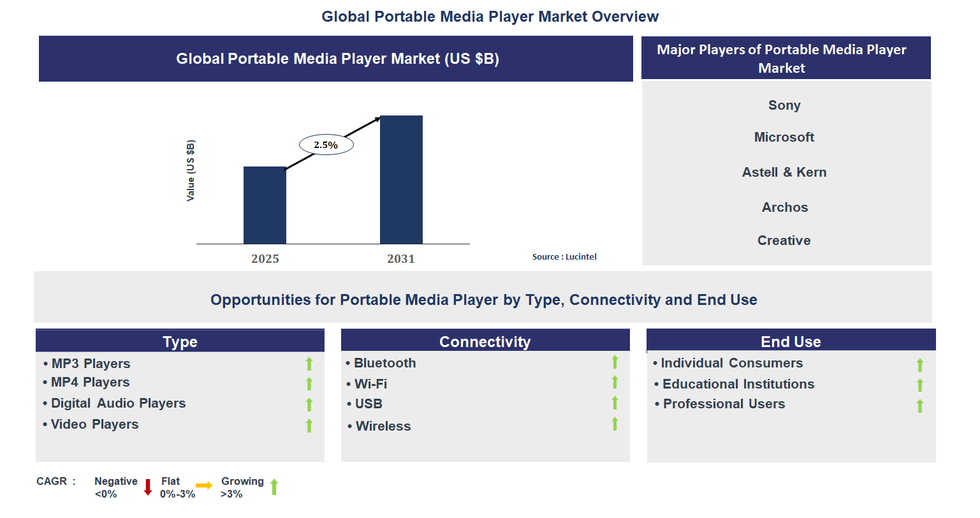
Task: Click the growth arrow beside Digital Audio Players
Action: click(309, 404)
